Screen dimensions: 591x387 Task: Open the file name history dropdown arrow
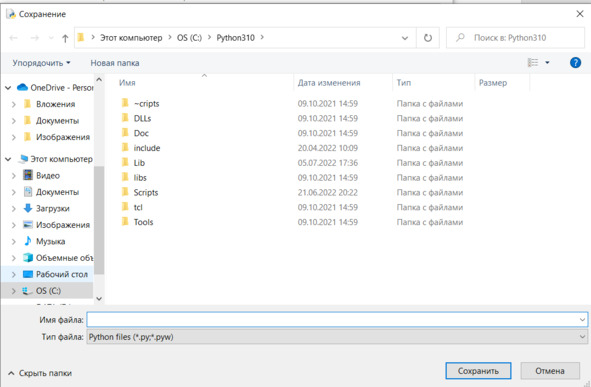[x=582, y=320]
